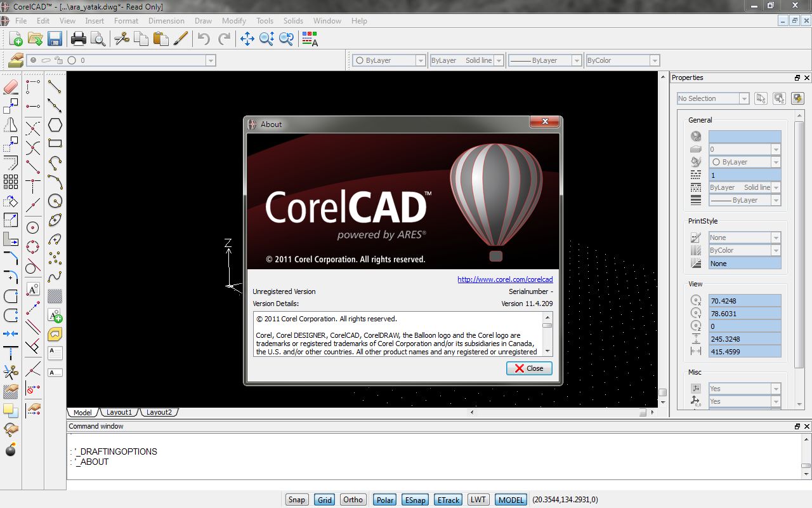Open Print Preview icon

click(x=98, y=39)
